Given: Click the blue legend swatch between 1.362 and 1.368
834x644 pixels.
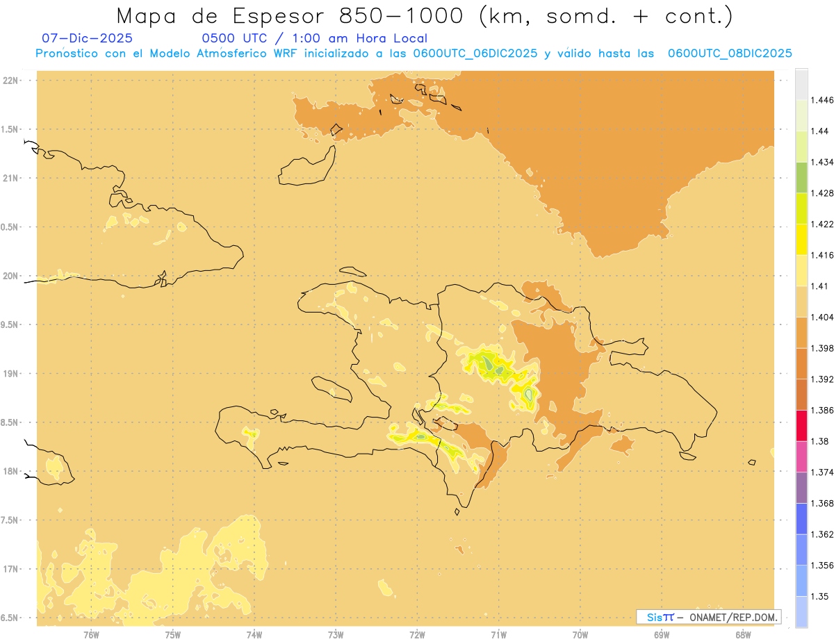Looking at the screenshot, I should 801,518.
